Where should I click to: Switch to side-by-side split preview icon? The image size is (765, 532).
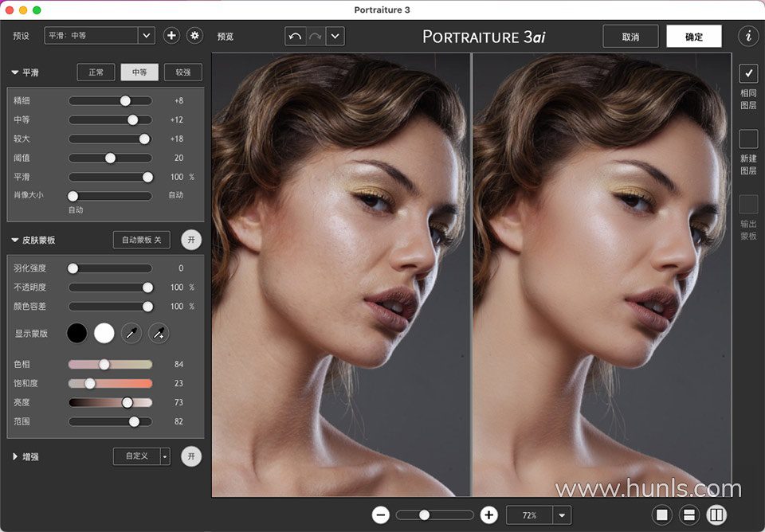717,515
